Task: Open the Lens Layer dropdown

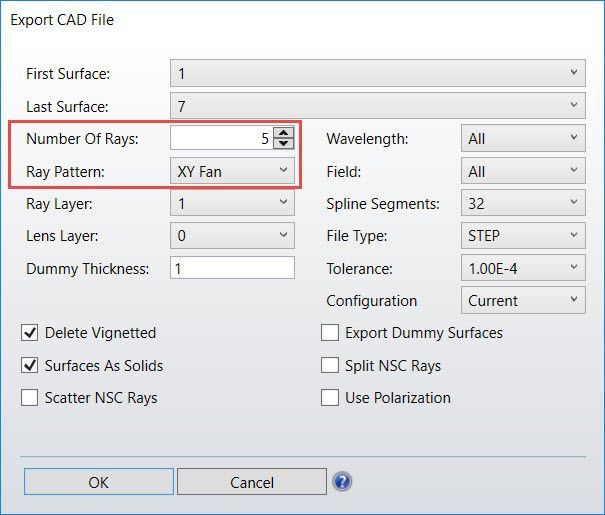Action: click(232, 235)
